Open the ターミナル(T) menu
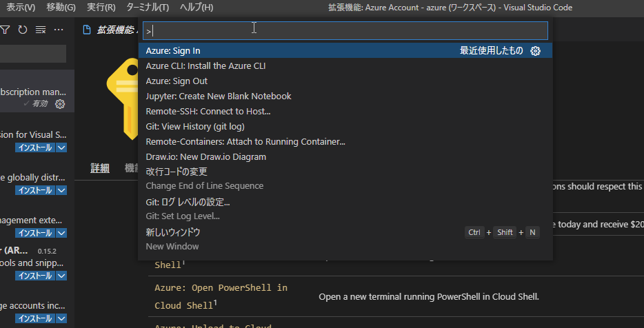This screenshot has width=644, height=328. (x=148, y=8)
